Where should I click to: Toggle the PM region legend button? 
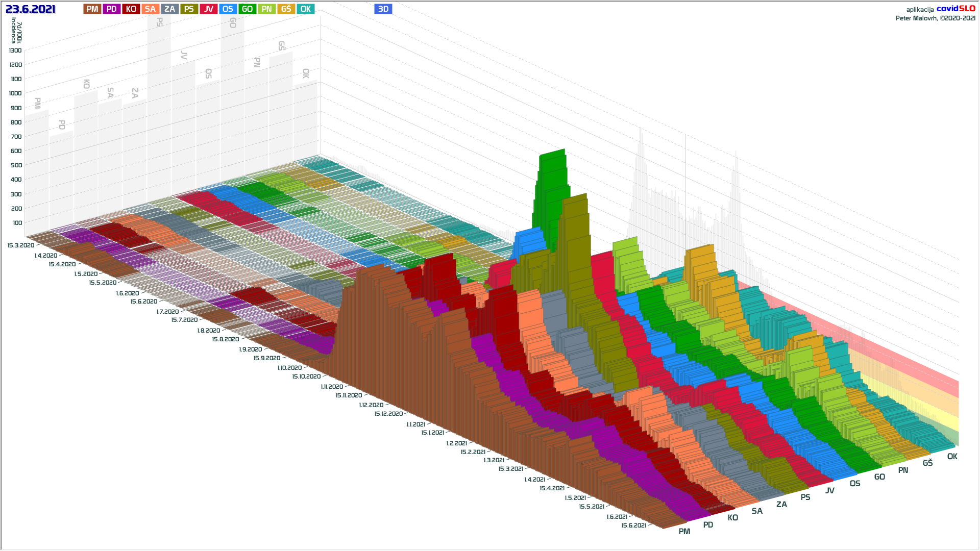tap(92, 9)
